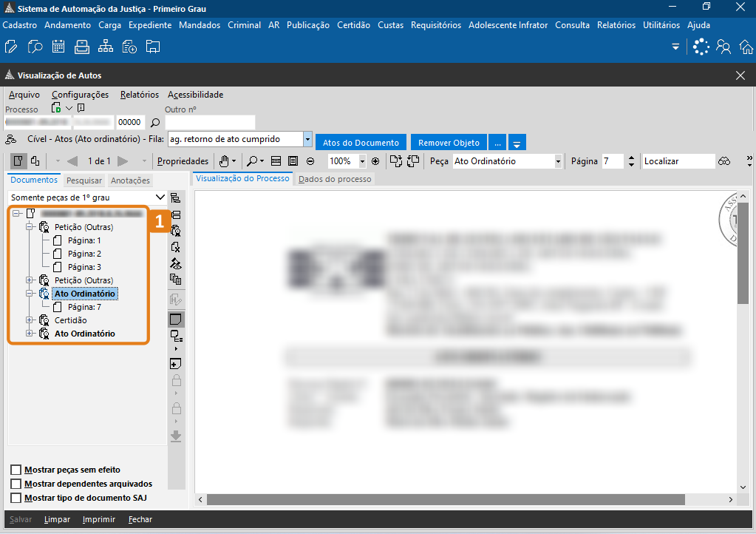Click the fit width icon

(x=276, y=161)
